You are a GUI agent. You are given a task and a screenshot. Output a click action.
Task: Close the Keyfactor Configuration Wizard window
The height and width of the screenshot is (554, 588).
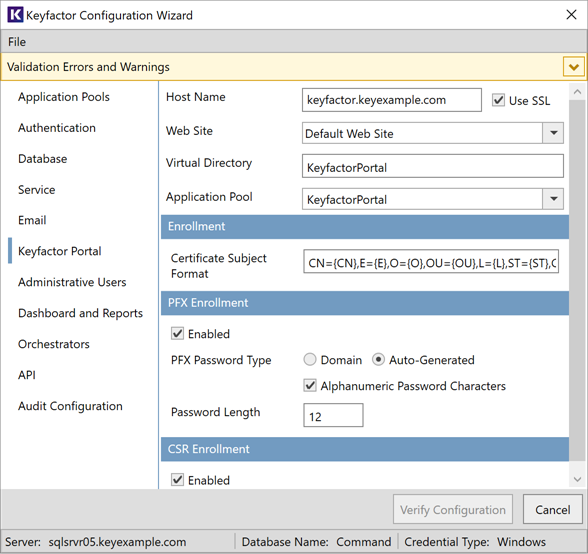point(571,15)
